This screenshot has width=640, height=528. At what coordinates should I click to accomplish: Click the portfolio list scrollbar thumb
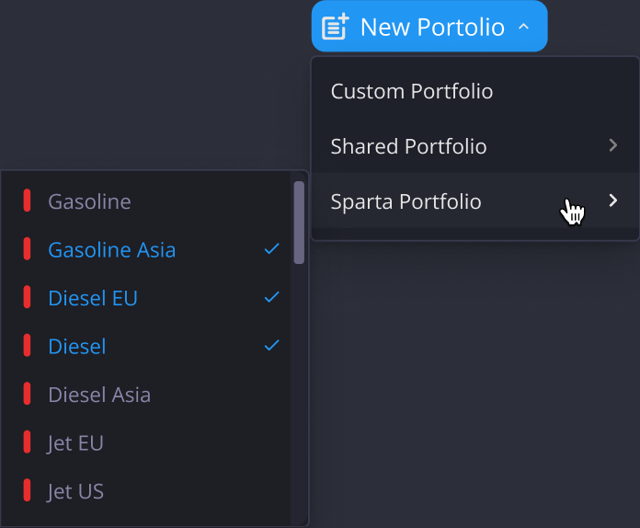pos(298,222)
